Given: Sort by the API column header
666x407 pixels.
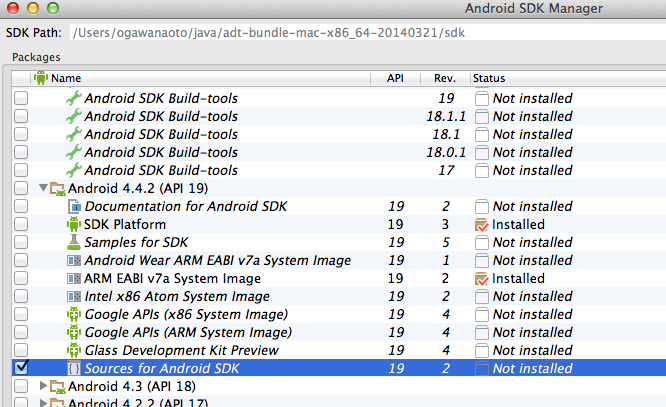Looking at the screenshot, I should [x=395, y=78].
